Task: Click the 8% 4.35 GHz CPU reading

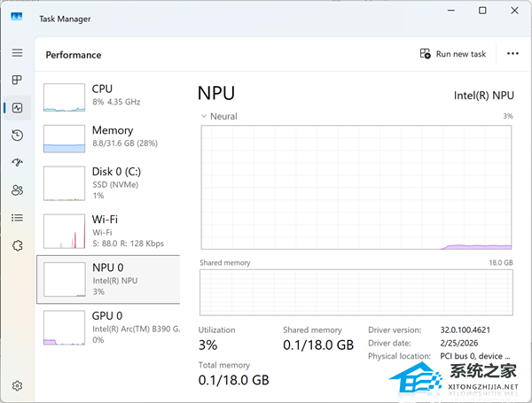Action: [116, 102]
